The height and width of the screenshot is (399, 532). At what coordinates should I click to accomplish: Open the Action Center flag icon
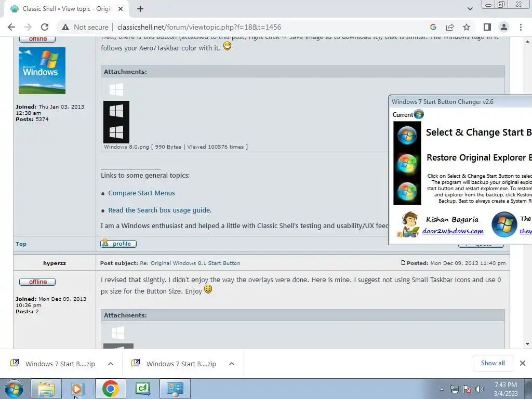click(x=467, y=389)
